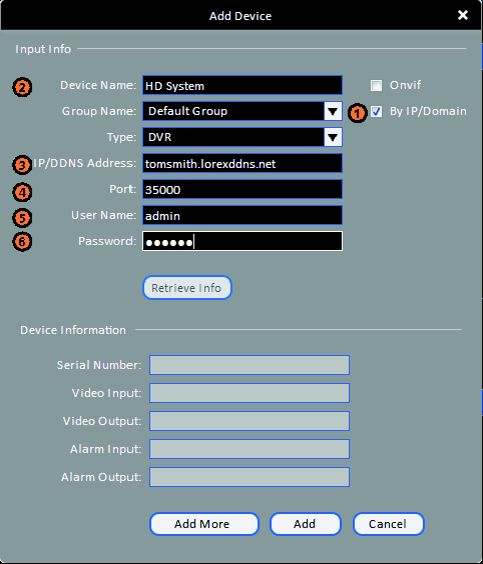Select the Default Group combo box

[242, 111]
